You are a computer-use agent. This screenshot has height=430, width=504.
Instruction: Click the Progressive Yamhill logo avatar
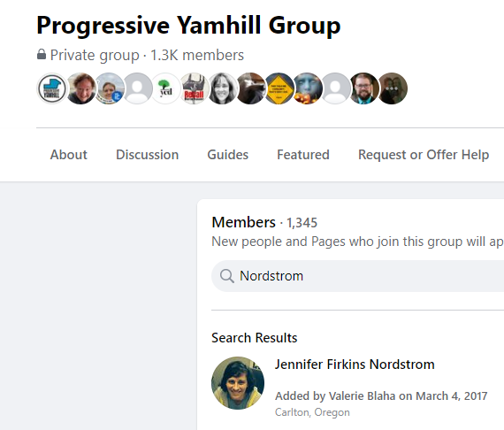[52, 88]
